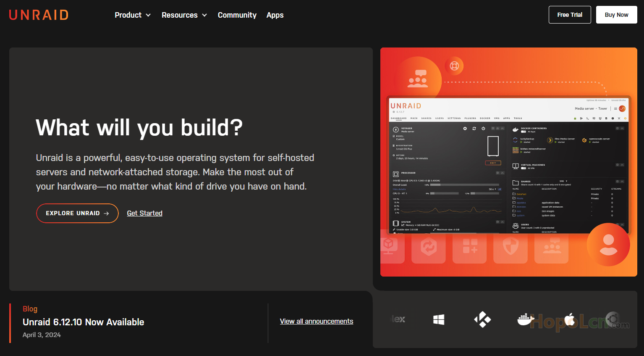
Task: Click the Blog label above the announcement
Action: [x=30, y=309]
